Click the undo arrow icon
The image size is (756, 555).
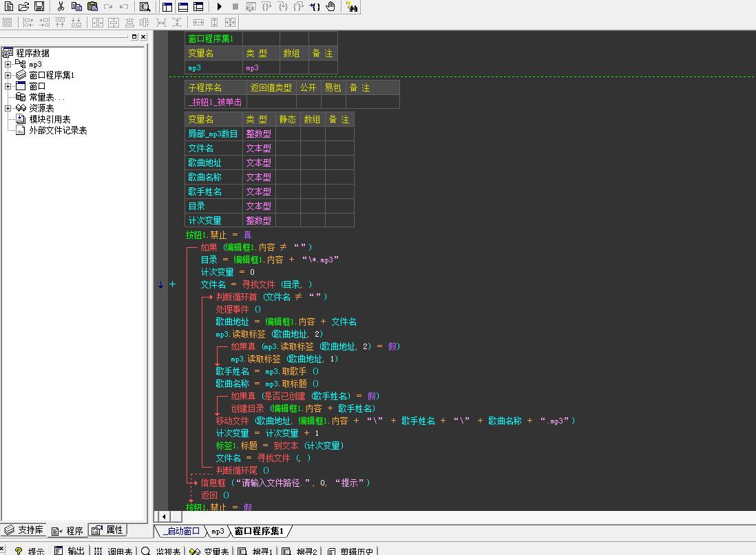click(124, 6)
